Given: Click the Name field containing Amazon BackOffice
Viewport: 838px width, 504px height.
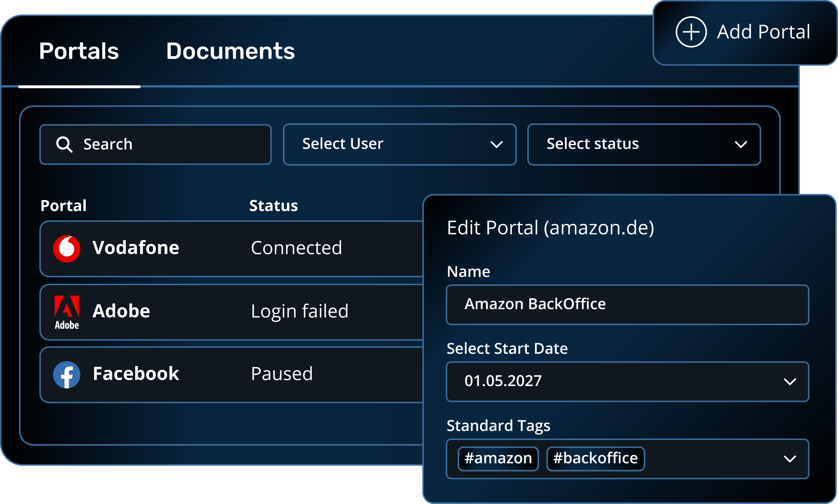Looking at the screenshot, I should click(x=627, y=305).
